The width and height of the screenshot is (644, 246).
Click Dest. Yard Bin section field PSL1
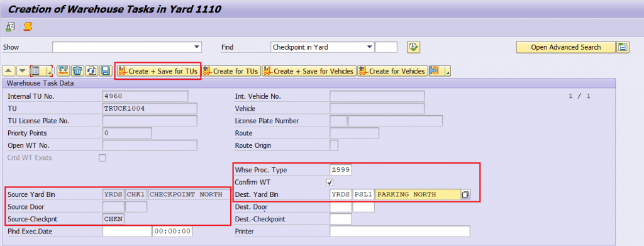click(x=364, y=194)
